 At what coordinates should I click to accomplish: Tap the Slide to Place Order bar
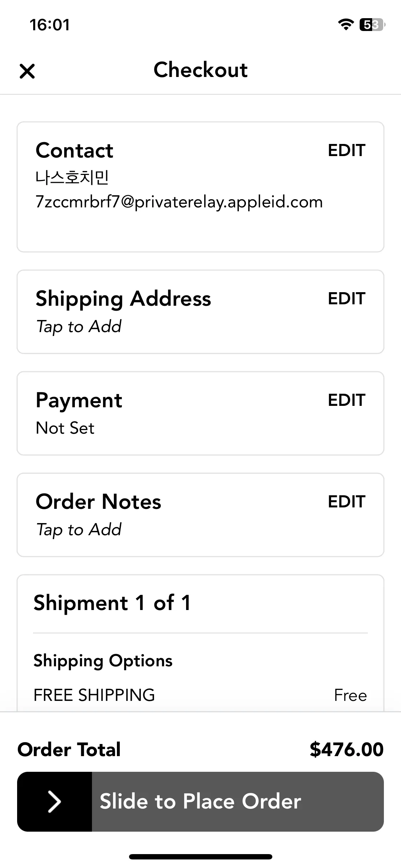pos(200,801)
